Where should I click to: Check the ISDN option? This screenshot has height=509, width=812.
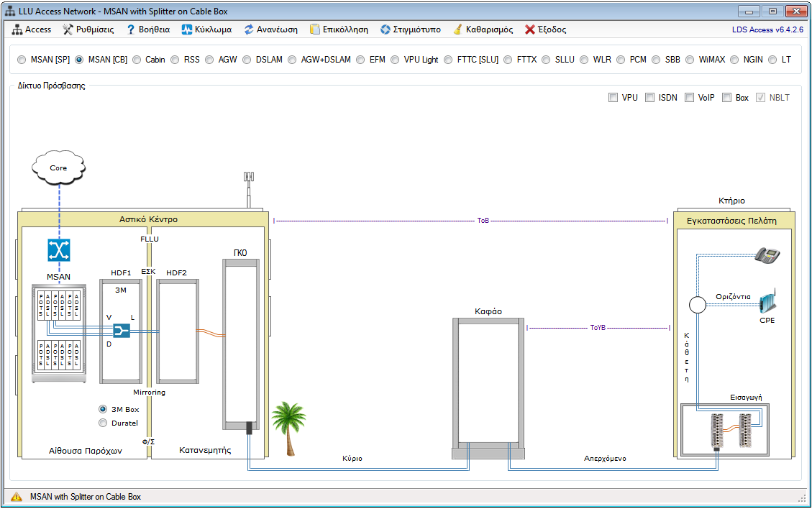649,98
